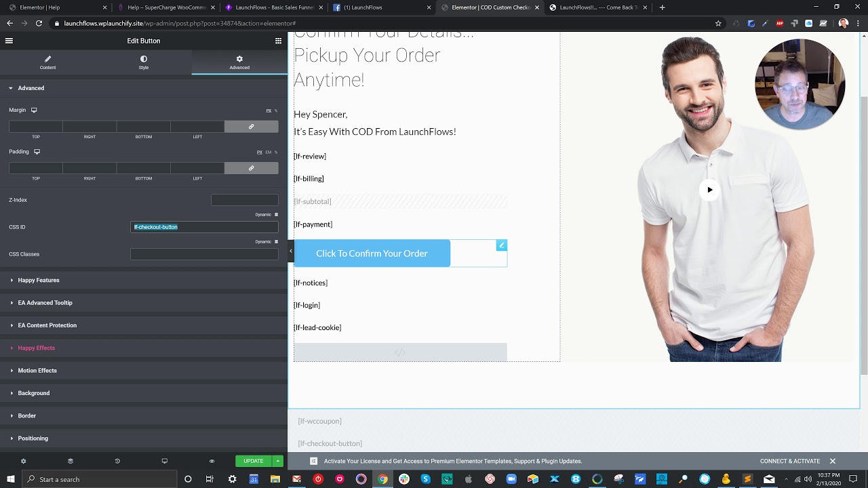Select the [lf-review] shortcode text
The height and width of the screenshot is (488, 868).
click(x=310, y=157)
